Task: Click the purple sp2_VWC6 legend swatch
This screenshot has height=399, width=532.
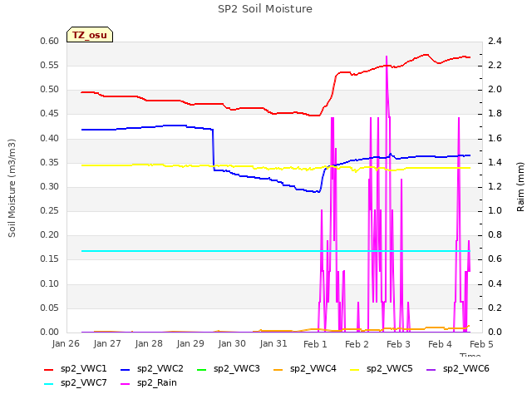Action: 431,369
